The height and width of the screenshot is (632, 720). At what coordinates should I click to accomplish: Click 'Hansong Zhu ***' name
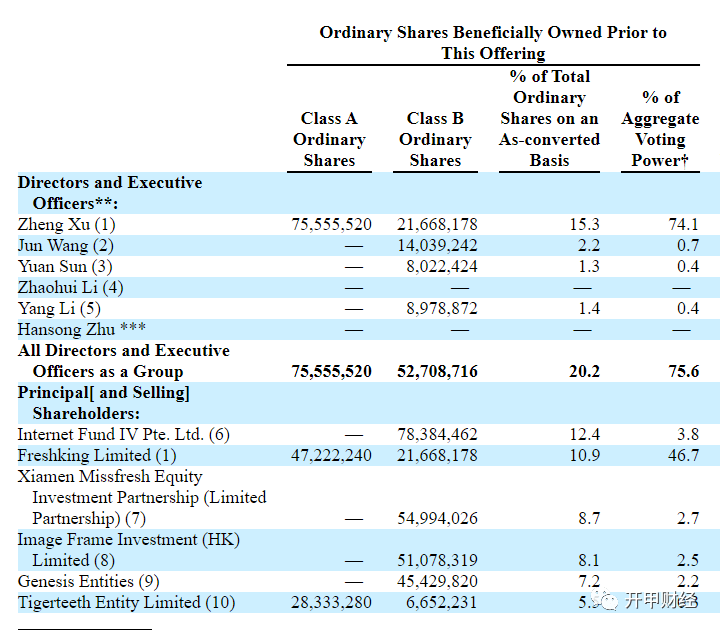pos(82,329)
